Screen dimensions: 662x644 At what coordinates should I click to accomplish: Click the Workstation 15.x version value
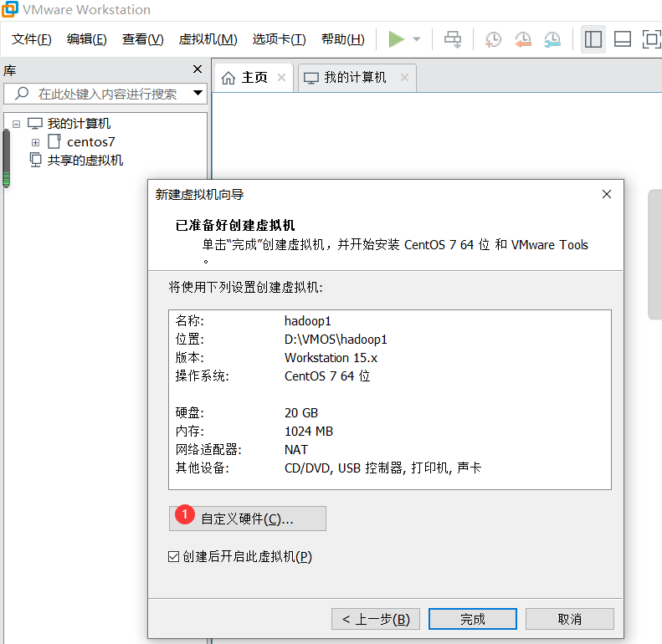[x=331, y=358]
